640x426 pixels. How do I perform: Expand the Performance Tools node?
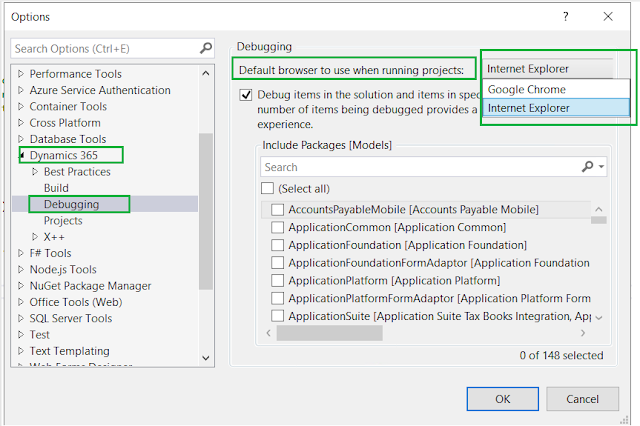[x=21, y=74]
